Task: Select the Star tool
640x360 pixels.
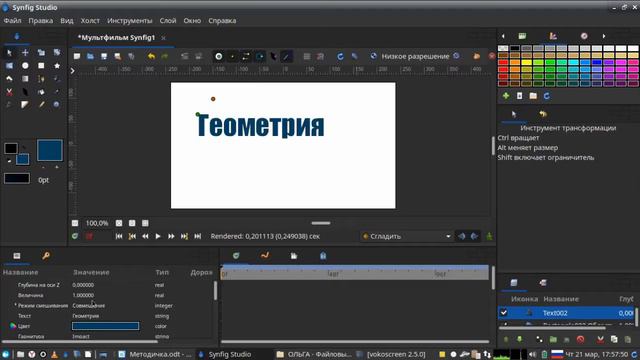Action: 57,65
